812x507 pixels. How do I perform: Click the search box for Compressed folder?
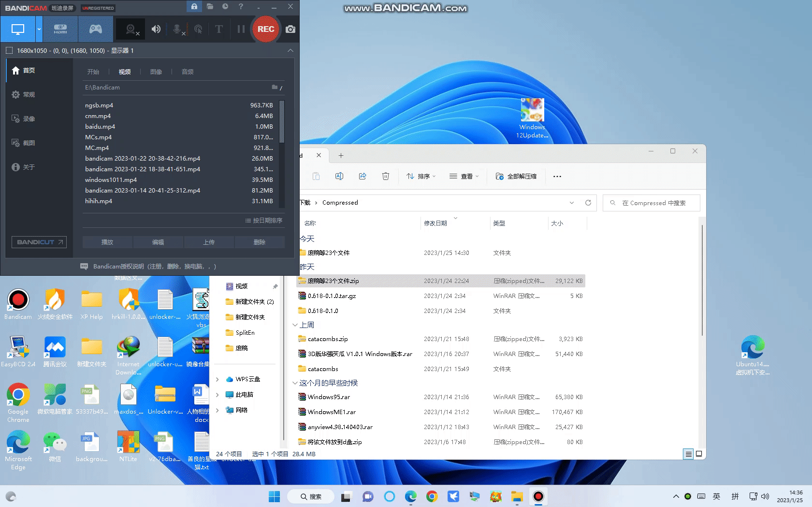pos(652,203)
